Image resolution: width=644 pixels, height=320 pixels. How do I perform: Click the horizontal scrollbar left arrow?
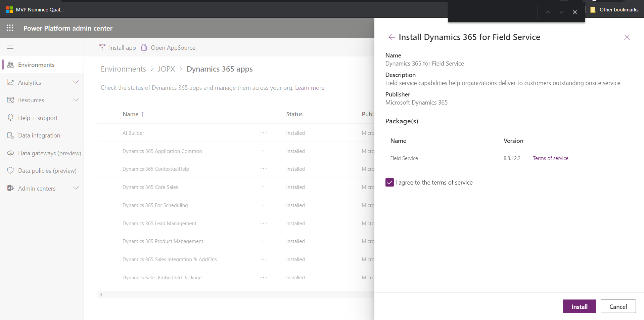(x=101, y=294)
